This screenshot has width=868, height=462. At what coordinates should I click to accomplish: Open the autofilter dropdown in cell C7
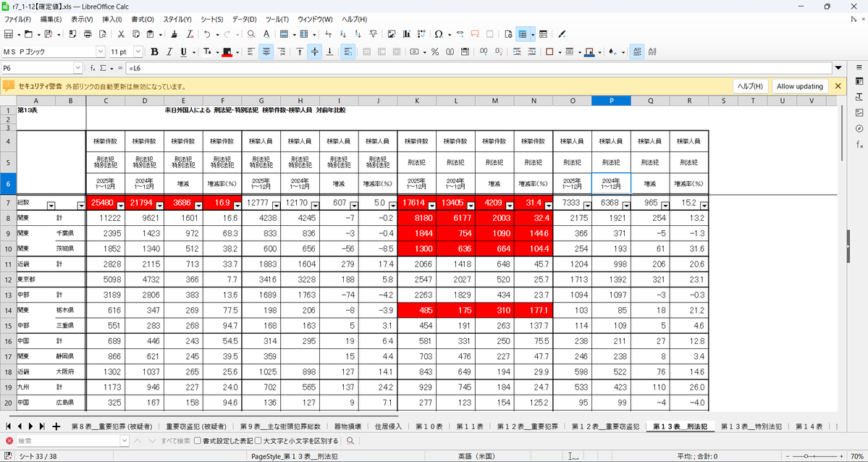pyautogui.click(x=120, y=206)
